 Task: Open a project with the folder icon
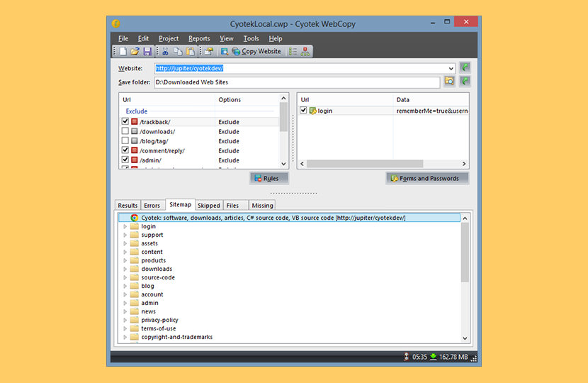[135, 52]
